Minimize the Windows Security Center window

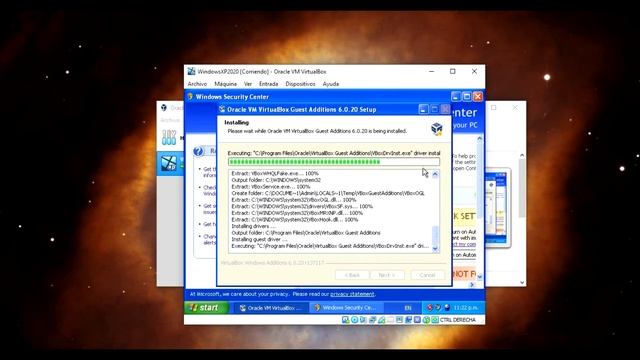pyautogui.click(x=456, y=96)
